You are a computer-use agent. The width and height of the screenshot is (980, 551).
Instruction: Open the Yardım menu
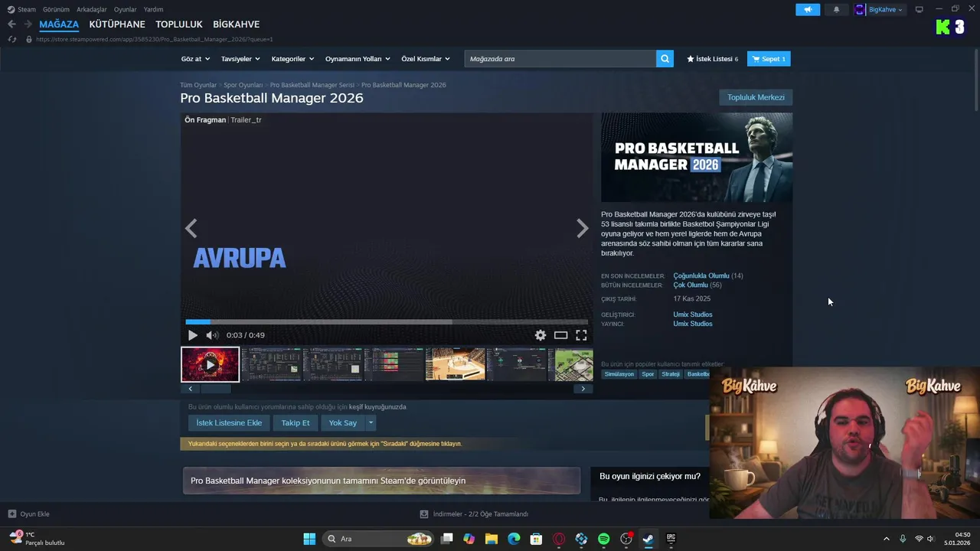pyautogui.click(x=153, y=10)
